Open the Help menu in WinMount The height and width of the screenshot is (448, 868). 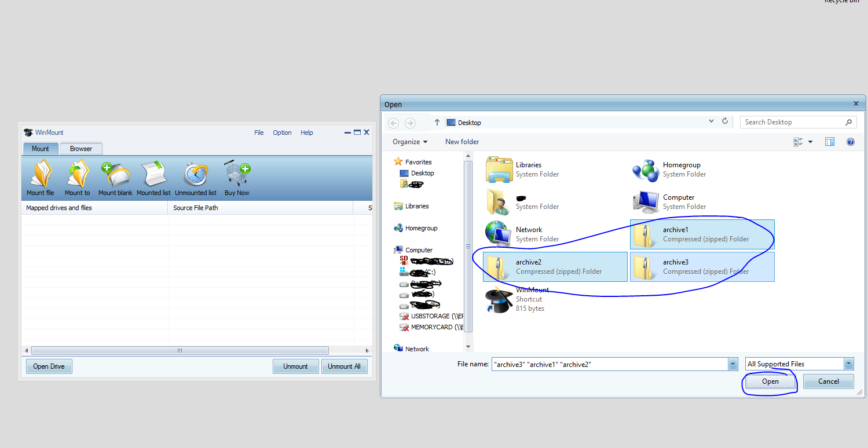(307, 133)
